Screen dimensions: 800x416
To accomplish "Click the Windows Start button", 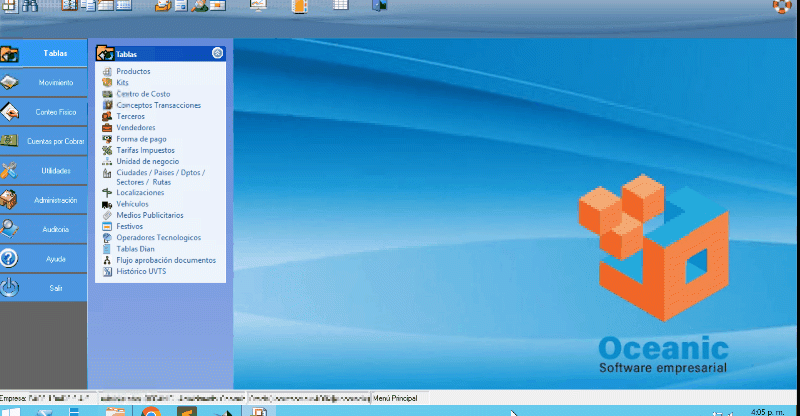I will coord(14,410).
